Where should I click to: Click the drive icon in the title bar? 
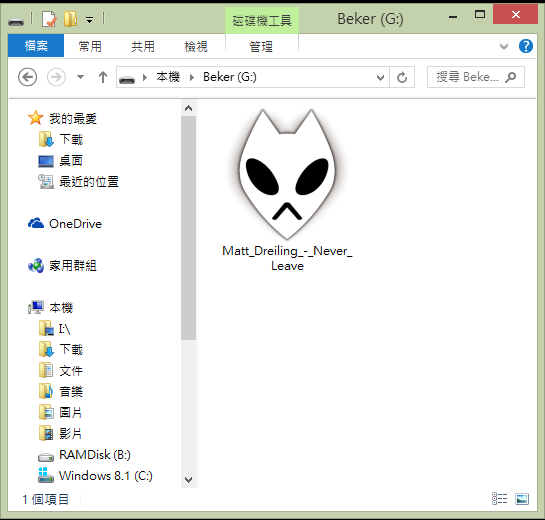[x=16, y=22]
